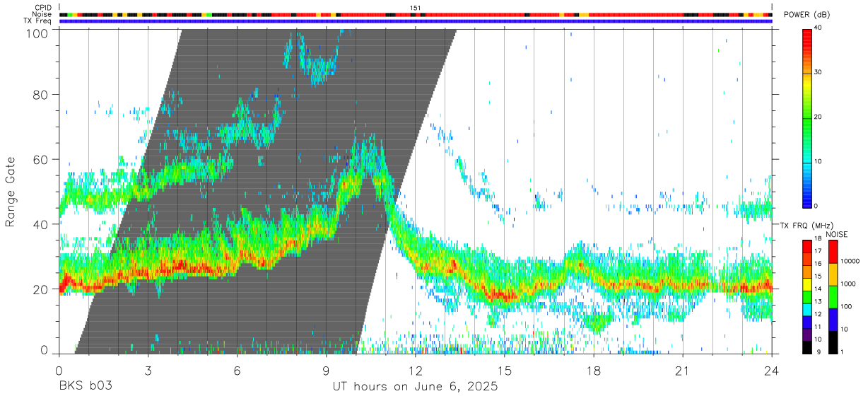Click the Range Gate y-axis title
This screenshot has width=868, height=401.
[11, 192]
